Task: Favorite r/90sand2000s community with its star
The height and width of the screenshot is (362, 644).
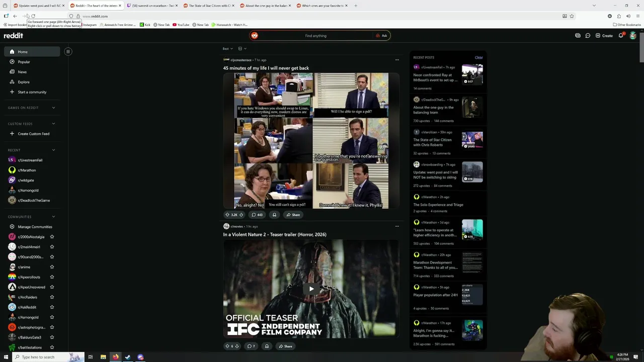Action: [52, 257]
